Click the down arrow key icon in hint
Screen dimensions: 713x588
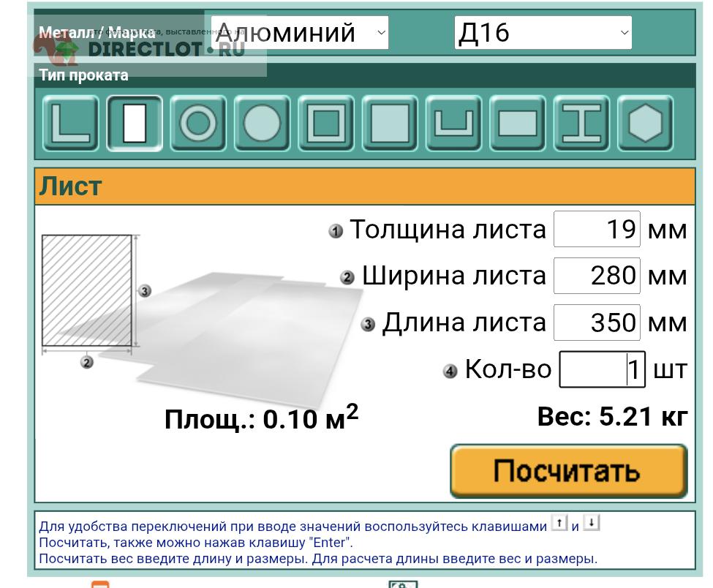(591, 522)
